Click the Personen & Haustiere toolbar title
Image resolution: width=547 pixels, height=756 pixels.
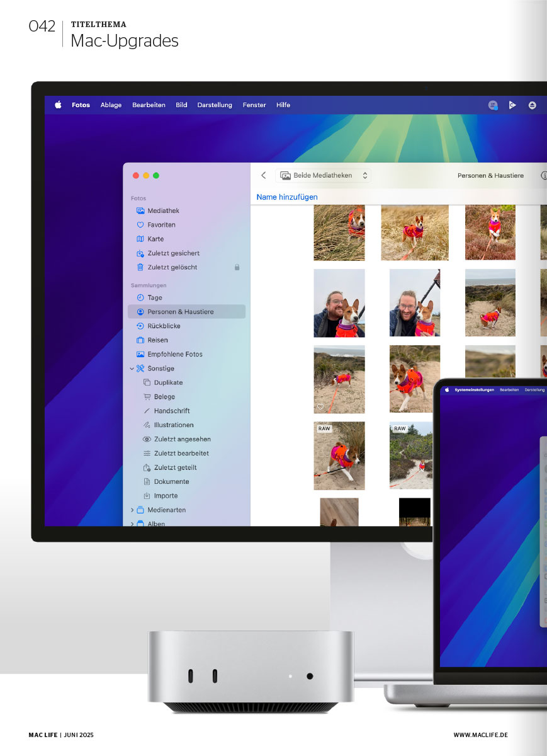490,176
